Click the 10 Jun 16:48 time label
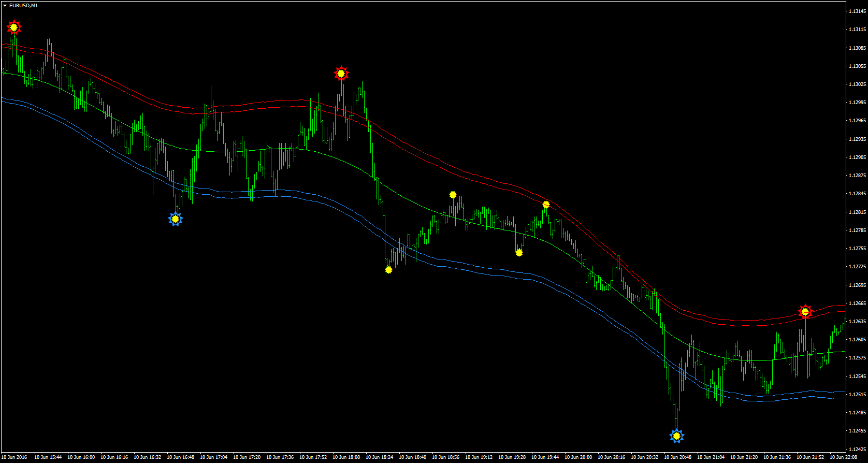 click(x=181, y=457)
